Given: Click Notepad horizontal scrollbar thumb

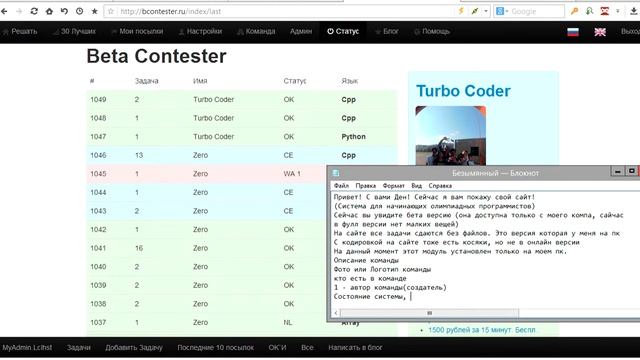Looking at the screenshot, I should coord(429,313).
